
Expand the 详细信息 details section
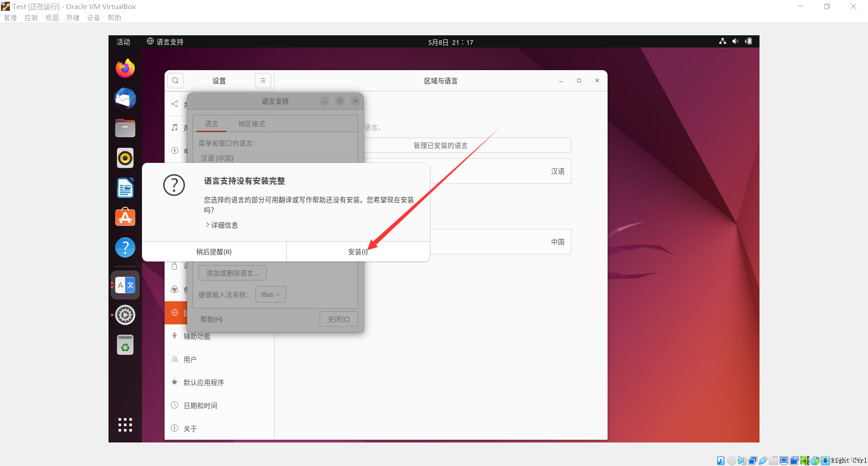[x=222, y=225]
